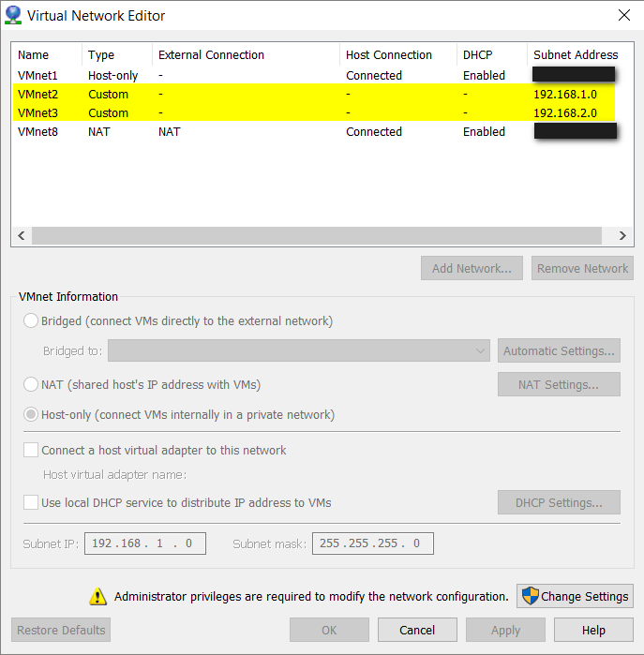This screenshot has height=655, width=644.
Task: Check Connect a host virtual adapter
Action: [x=31, y=450]
